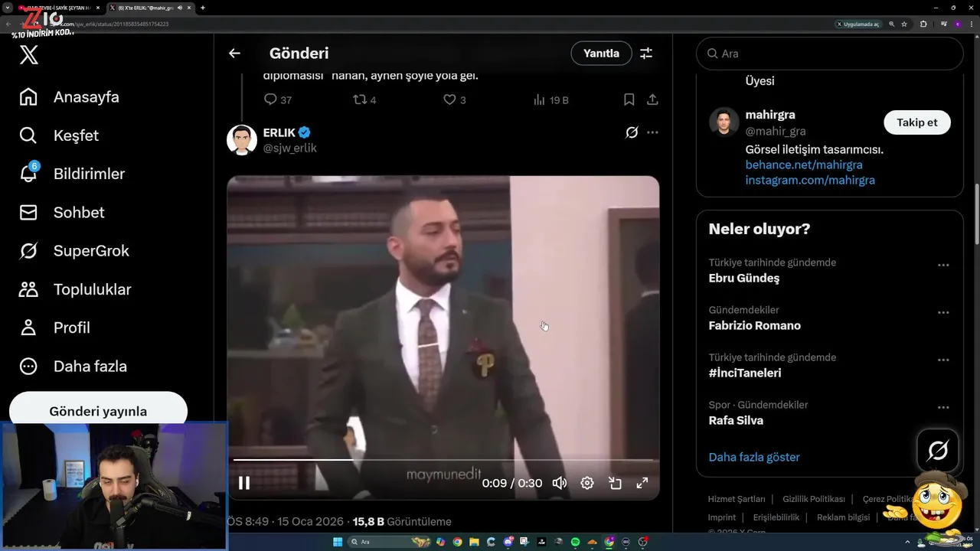This screenshot has height=551, width=980.
Task: Open ERLIK display name link
Action: 279,132
